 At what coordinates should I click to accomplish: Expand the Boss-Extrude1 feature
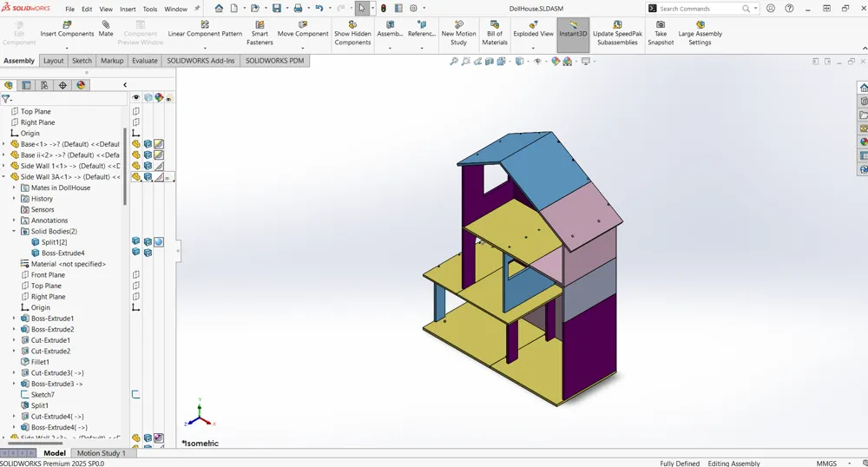15,319
